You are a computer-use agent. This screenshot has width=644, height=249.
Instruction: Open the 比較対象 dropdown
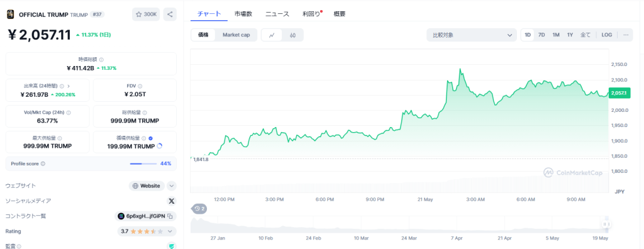click(x=472, y=35)
